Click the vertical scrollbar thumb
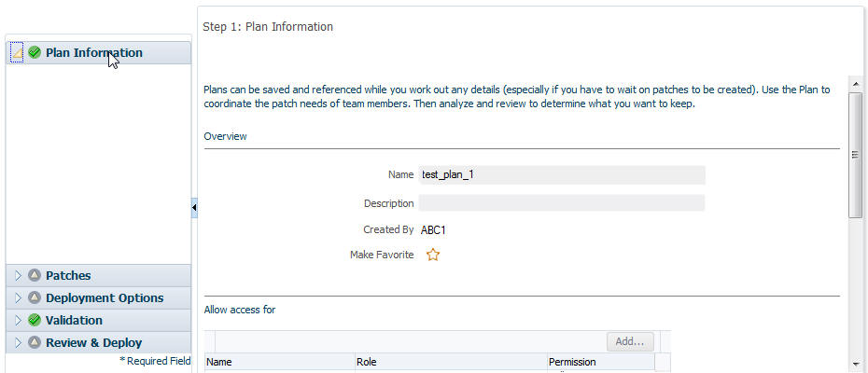Viewport: 868px width, 373px height. coord(855,155)
